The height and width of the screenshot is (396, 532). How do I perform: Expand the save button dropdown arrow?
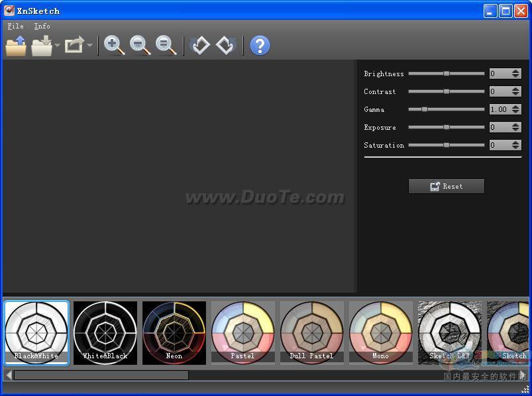coord(58,46)
